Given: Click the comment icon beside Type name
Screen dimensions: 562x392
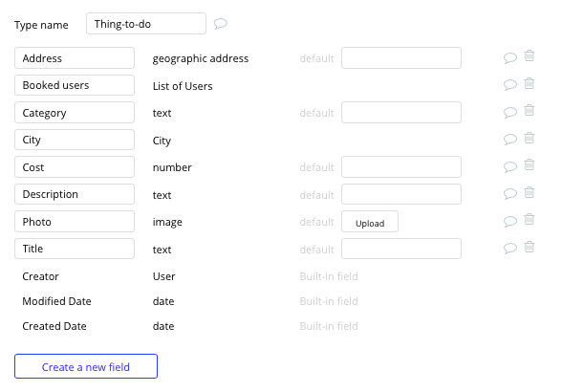Looking at the screenshot, I should [x=221, y=24].
